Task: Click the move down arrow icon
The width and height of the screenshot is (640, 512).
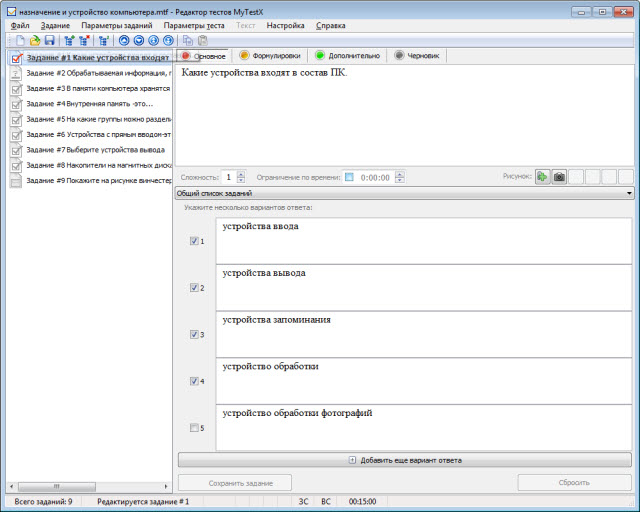Action: (139, 41)
